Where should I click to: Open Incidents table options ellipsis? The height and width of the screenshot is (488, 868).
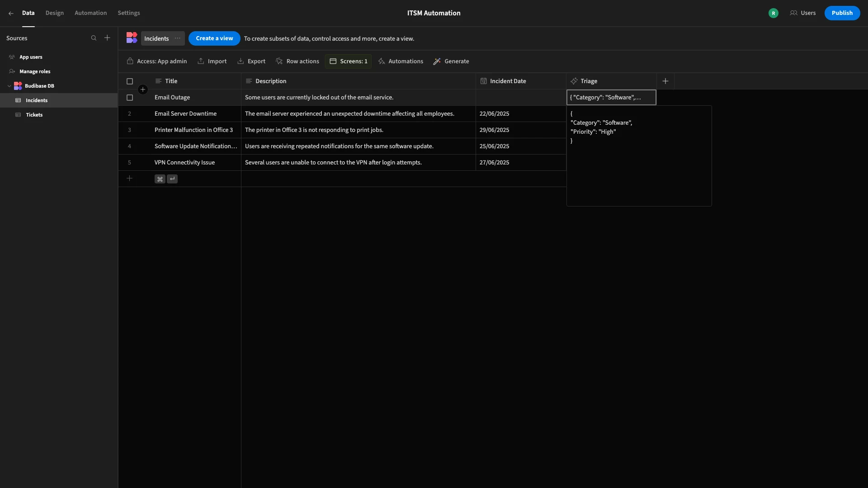tap(178, 38)
